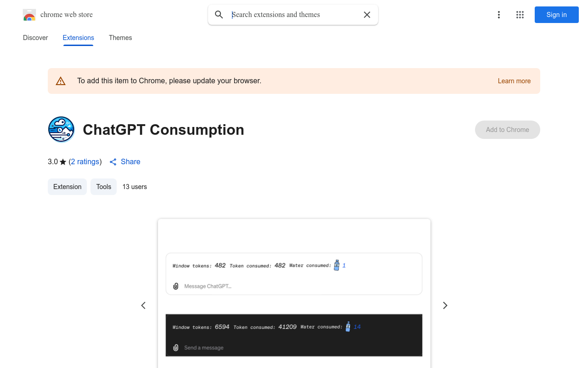Viewport: 588px width, 368px height.
Task: Click the rating star icon
Action: click(63, 162)
